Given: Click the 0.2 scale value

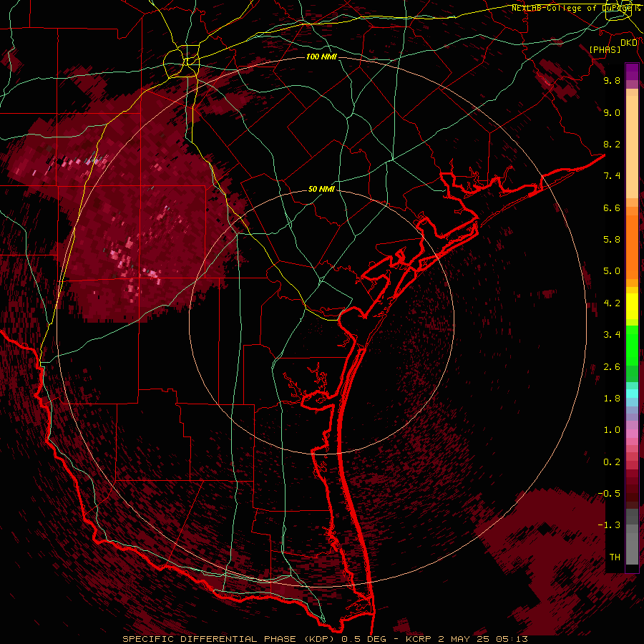Looking at the screenshot, I should coord(612,462).
